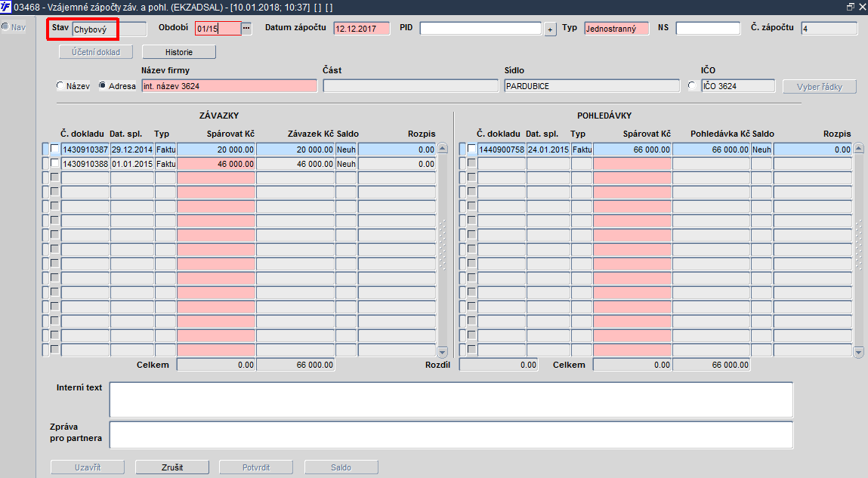Image resolution: width=868 pixels, height=478 pixels.
Task: Select the Nav radio button
Action: 5,26
